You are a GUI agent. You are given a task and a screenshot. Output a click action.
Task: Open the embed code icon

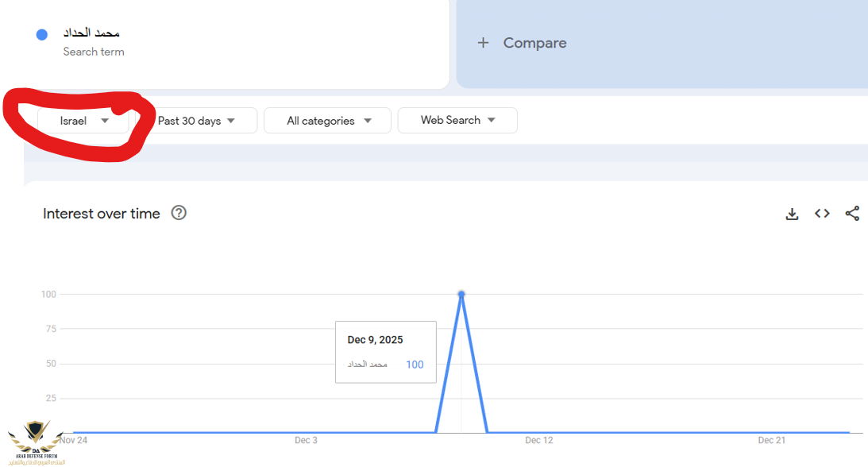point(822,214)
